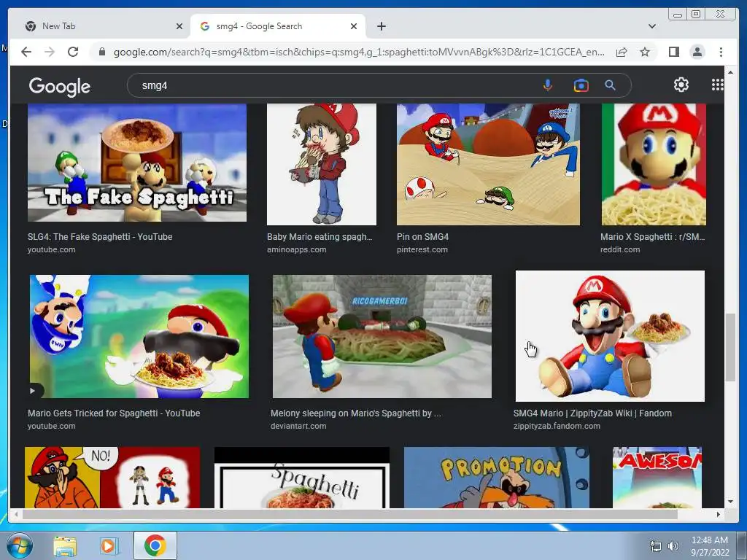Close the smg4 Google Search tab
Image resolution: width=747 pixels, height=560 pixels.
coord(354,26)
